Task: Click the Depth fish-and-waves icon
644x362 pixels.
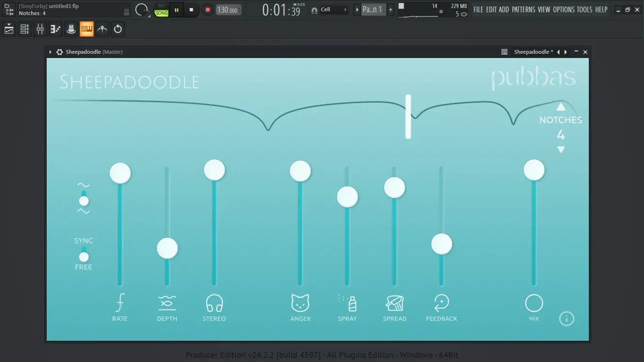Action: pos(167,303)
